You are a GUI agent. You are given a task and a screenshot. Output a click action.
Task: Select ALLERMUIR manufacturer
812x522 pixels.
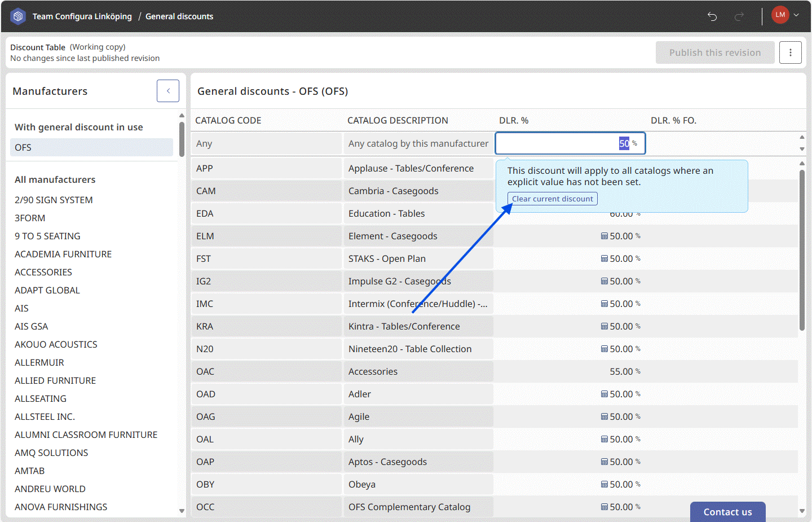(x=39, y=362)
